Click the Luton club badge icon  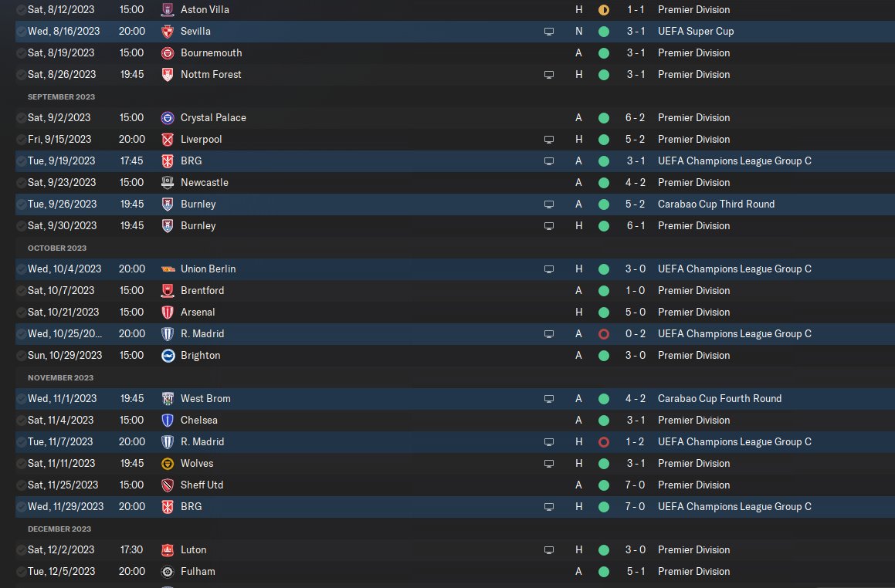point(168,550)
